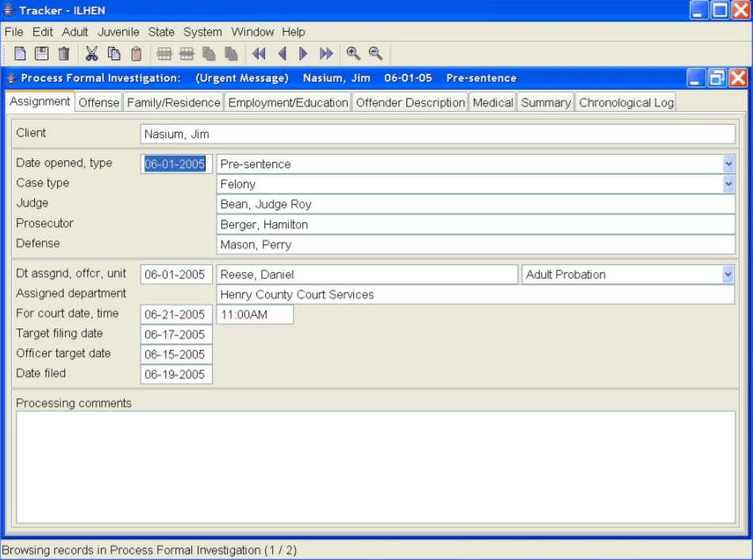Image resolution: width=753 pixels, height=560 pixels.
Task: Select the Chronological Log tab
Action: click(625, 102)
